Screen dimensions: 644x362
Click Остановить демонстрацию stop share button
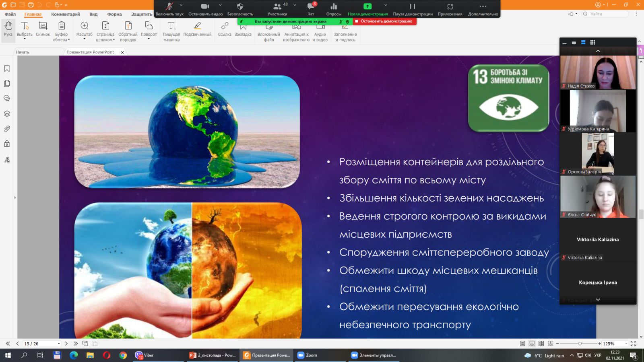[385, 21]
